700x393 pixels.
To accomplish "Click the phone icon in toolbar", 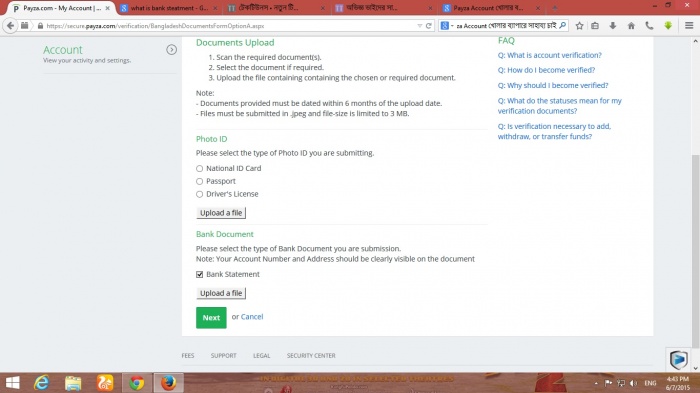I will point(649,26).
